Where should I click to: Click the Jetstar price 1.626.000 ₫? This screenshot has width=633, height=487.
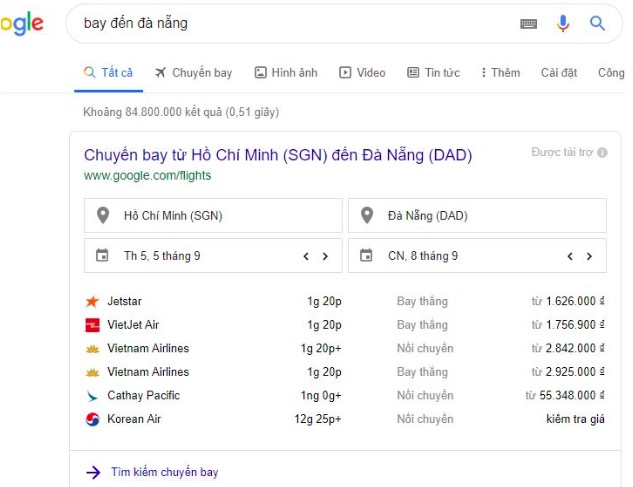coord(575,301)
